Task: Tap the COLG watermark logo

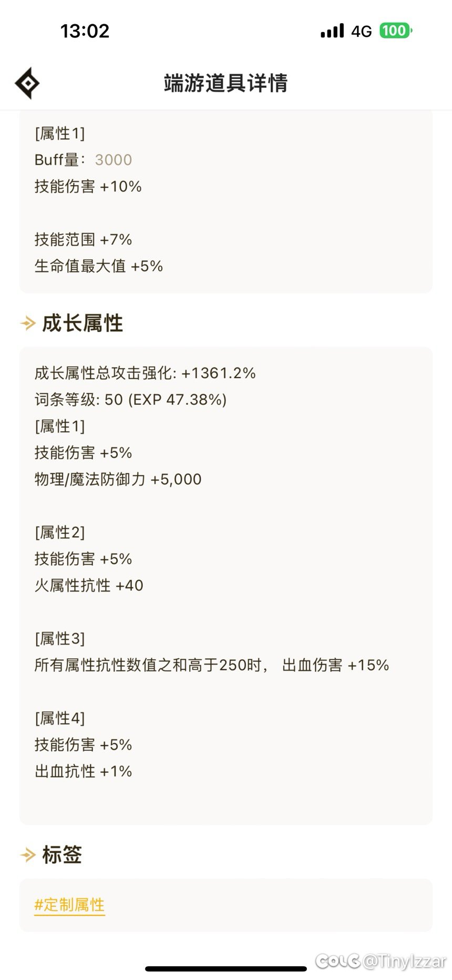Action: pyautogui.click(x=338, y=960)
